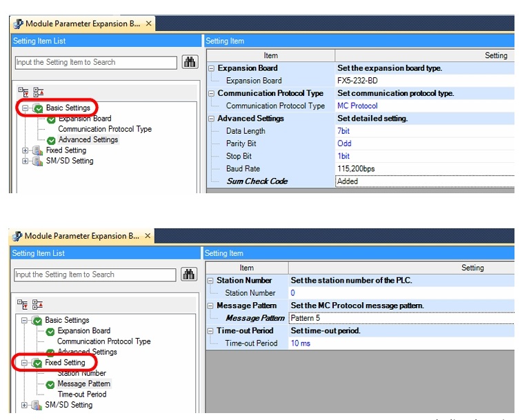
Task: Close the upper Module Parameter Expansion tab
Action: tap(149, 24)
